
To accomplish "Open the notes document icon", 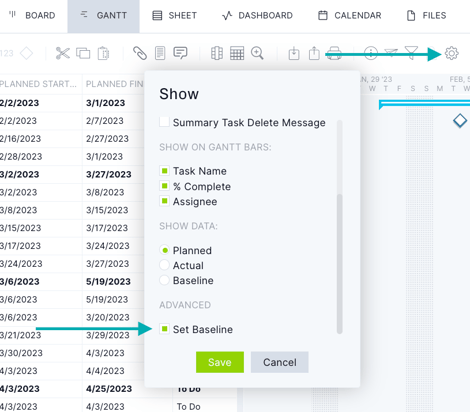I will (x=160, y=53).
